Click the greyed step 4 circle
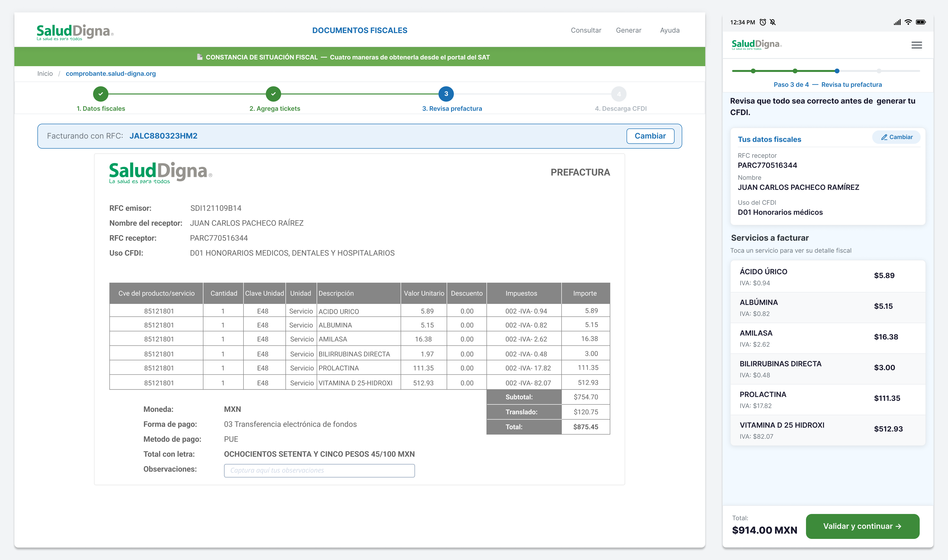 click(619, 94)
